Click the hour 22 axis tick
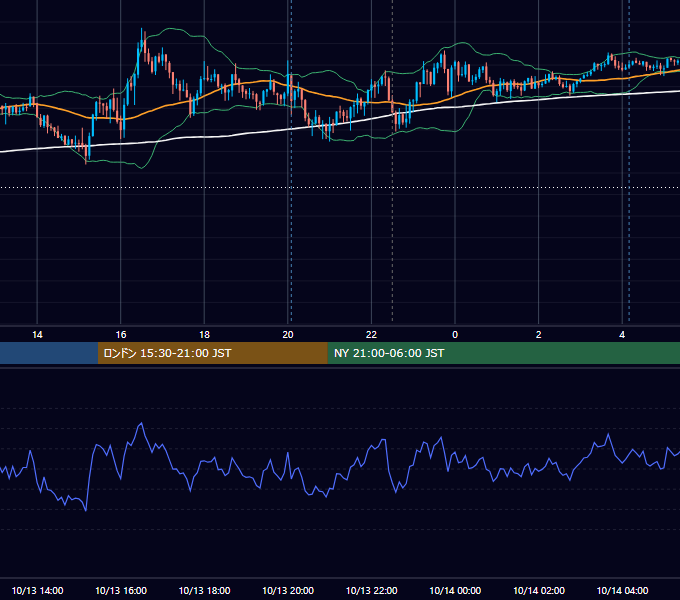 tap(371, 335)
